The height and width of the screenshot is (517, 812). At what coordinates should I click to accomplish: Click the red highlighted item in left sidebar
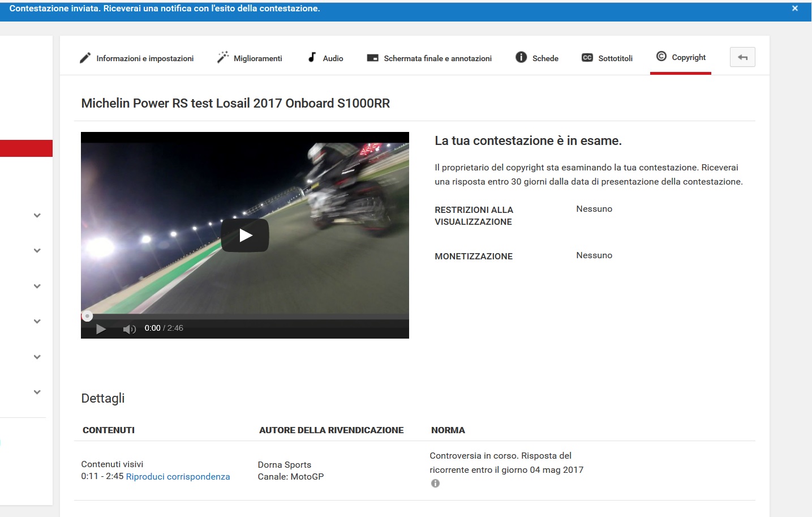point(26,148)
